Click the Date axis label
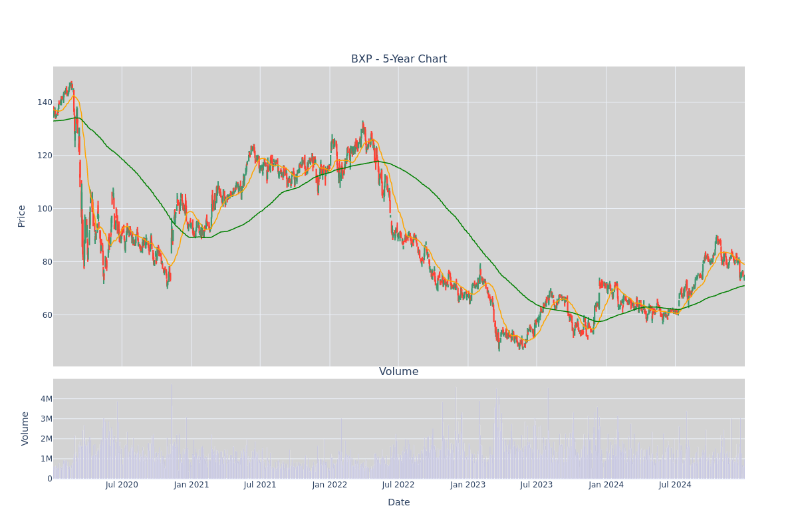 click(399, 502)
